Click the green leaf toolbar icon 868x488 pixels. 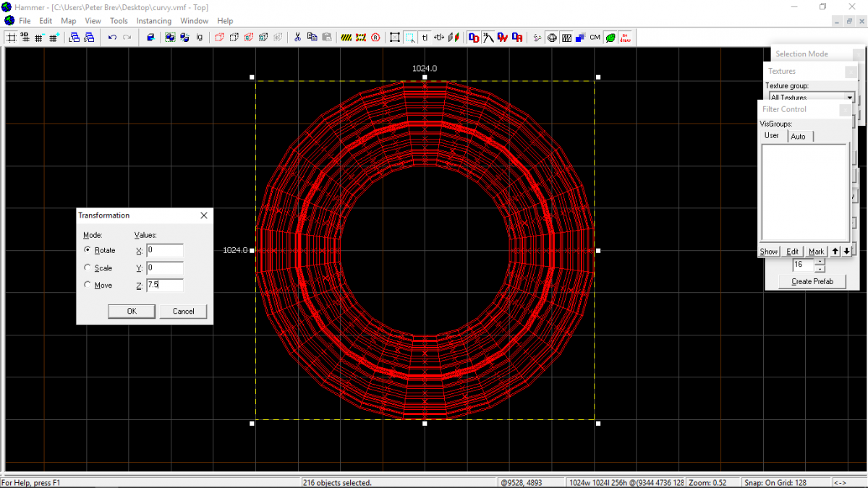pos(610,38)
